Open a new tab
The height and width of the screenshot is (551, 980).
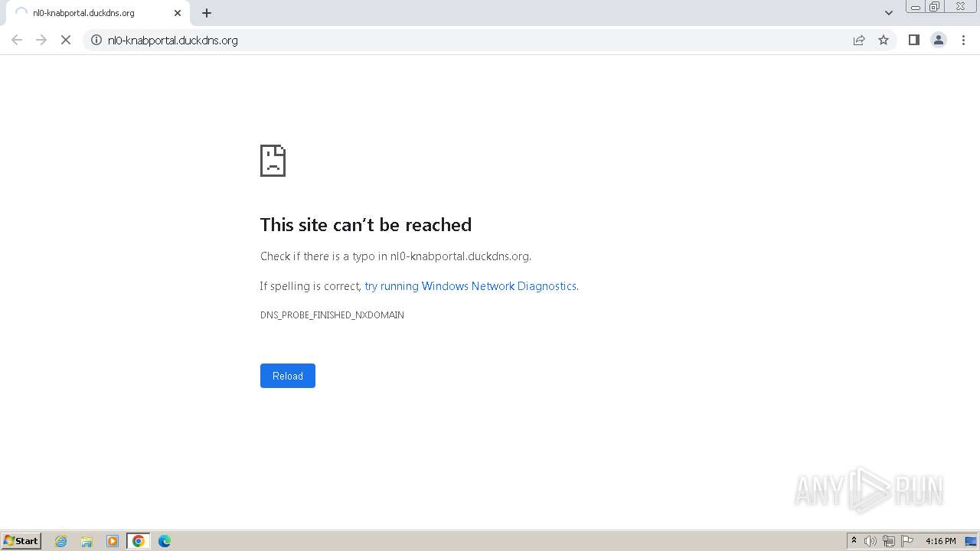click(207, 13)
